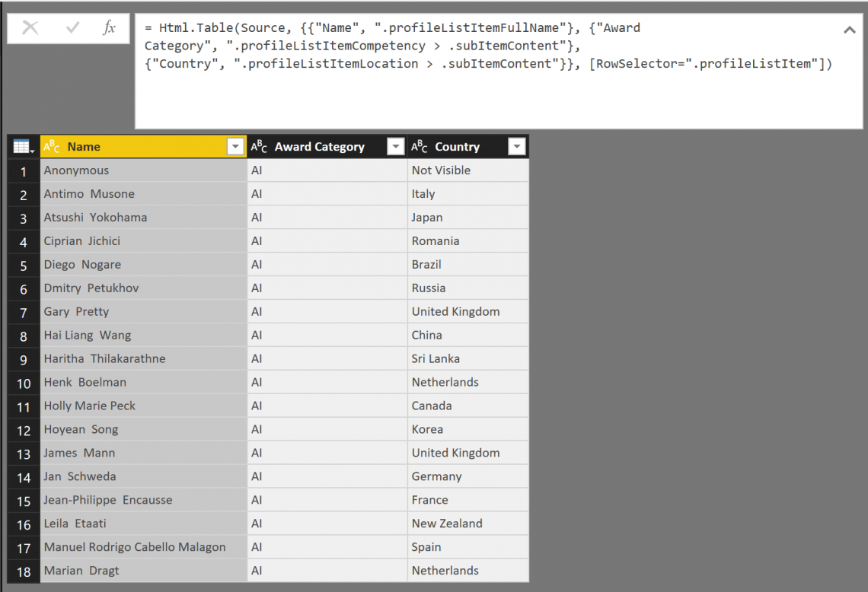
Task: Click the cell 'Manuel Rodrigo Cabello Malagon'
Action: coord(143,546)
